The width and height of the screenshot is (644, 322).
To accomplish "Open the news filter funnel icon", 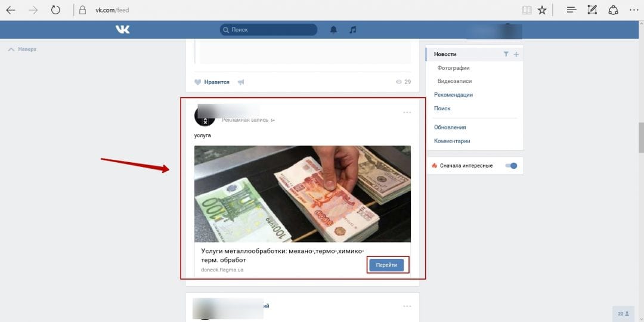I will tap(506, 54).
